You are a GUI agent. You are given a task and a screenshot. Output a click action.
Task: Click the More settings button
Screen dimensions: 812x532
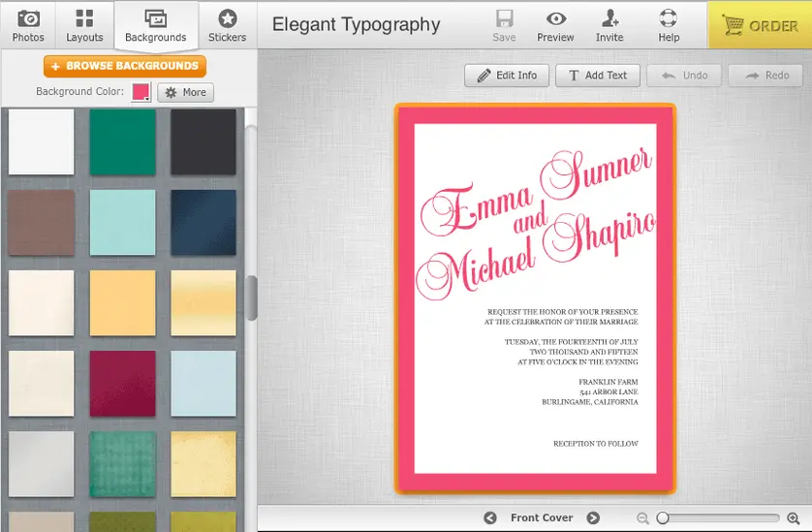tap(186, 92)
